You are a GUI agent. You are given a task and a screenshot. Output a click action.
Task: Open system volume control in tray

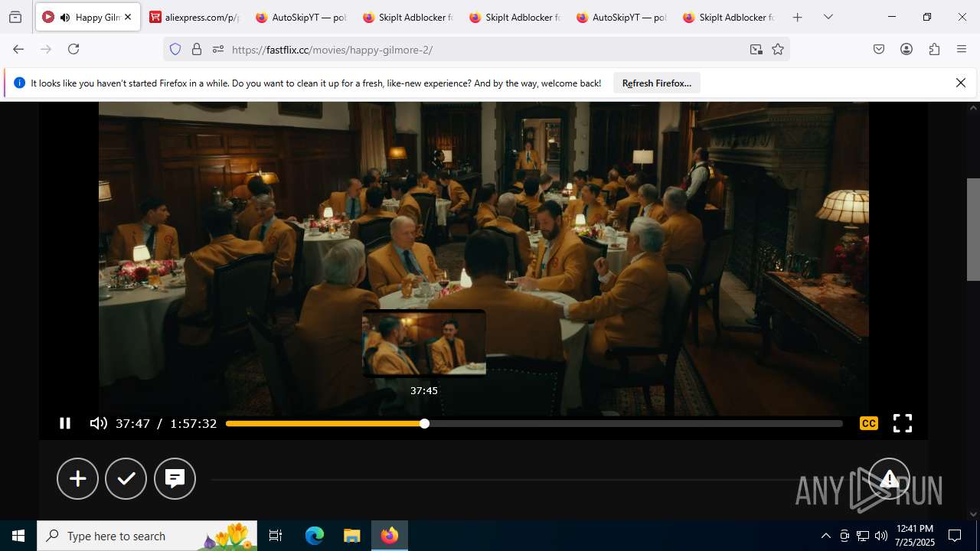point(881,536)
